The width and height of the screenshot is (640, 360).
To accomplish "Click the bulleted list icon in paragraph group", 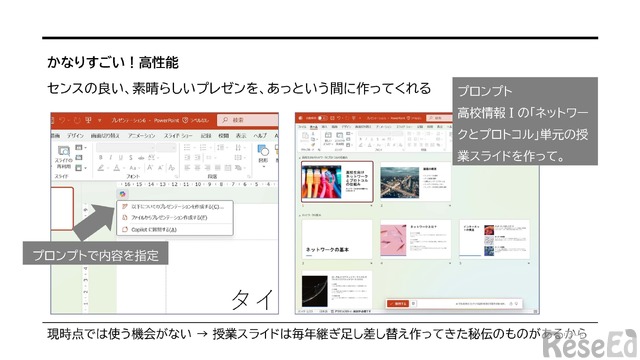I will pyautogui.click(x=187, y=147).
